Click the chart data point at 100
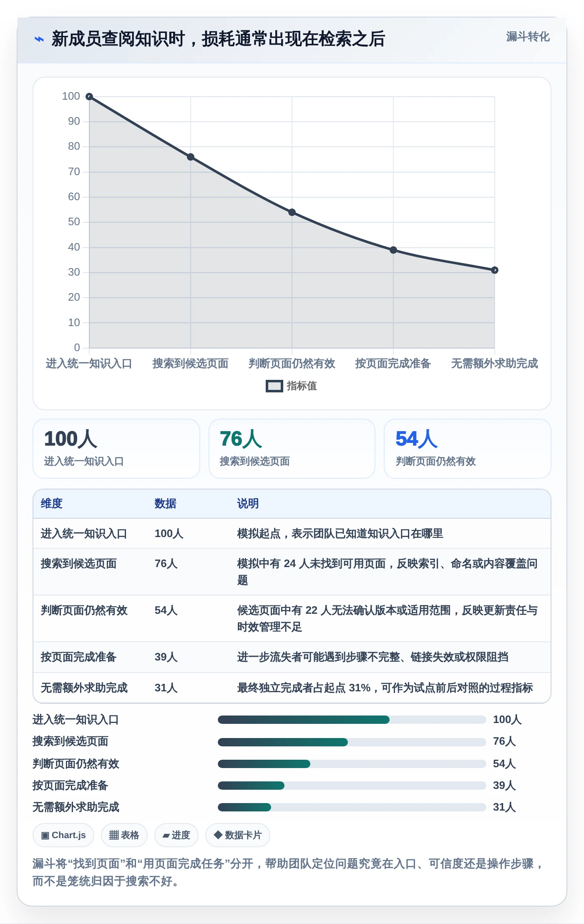 point(89,97)
